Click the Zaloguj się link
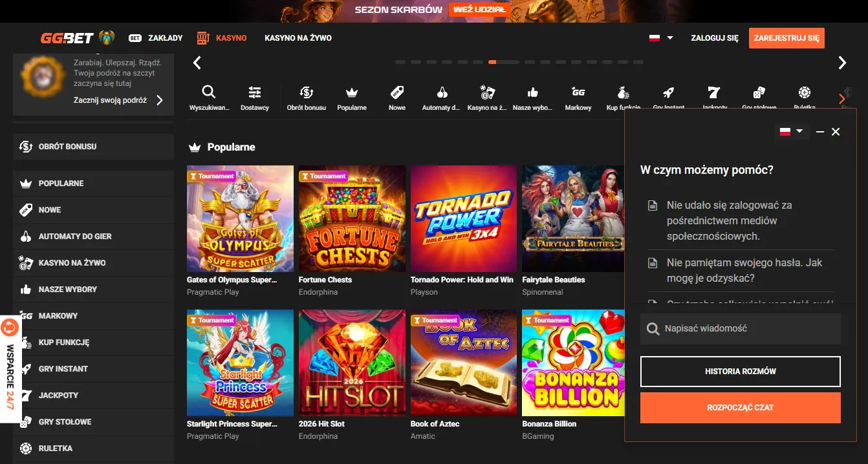This screenshot has width=868, height=464. pos(714,38)
